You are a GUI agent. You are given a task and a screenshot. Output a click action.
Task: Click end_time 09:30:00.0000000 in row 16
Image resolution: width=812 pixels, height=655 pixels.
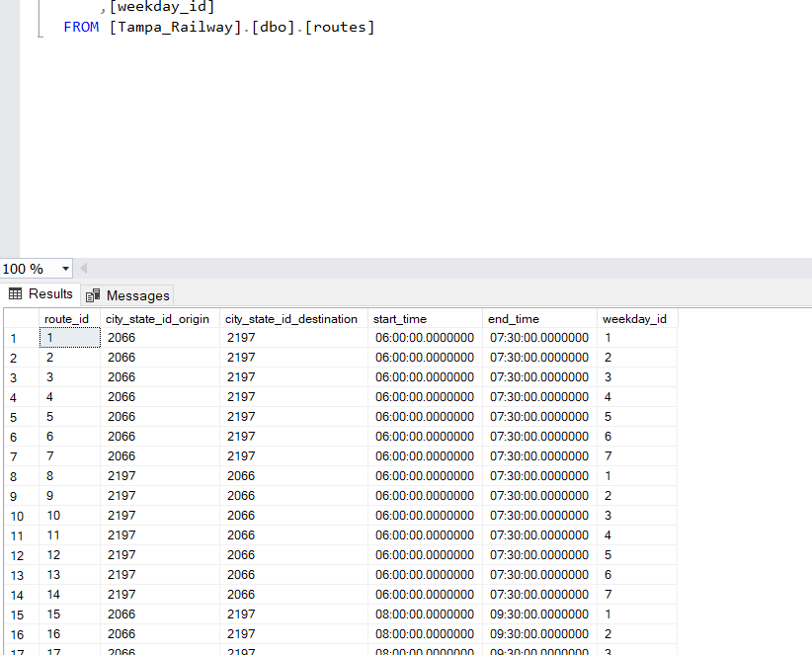539,634
